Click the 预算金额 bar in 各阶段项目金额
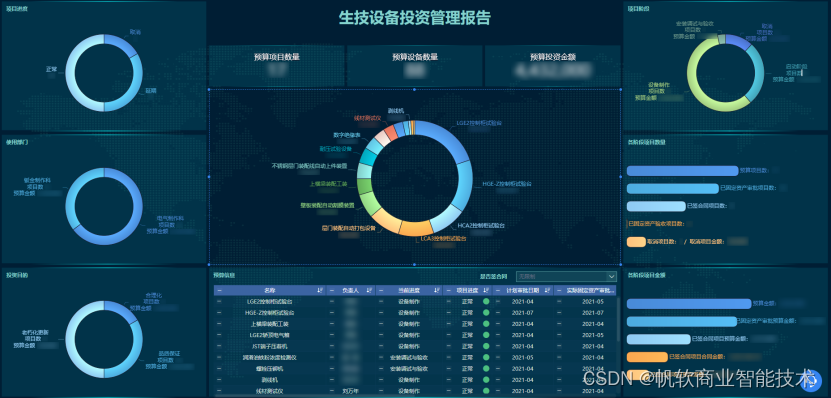The height and width of the screenshot is (398, 831). click(689, 304)
